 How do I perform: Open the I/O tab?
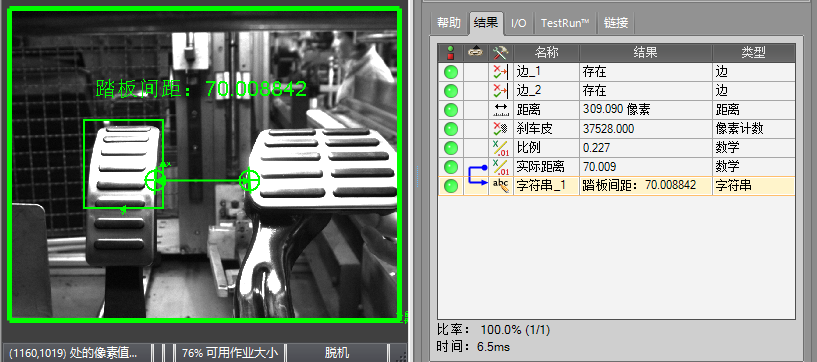518,23
